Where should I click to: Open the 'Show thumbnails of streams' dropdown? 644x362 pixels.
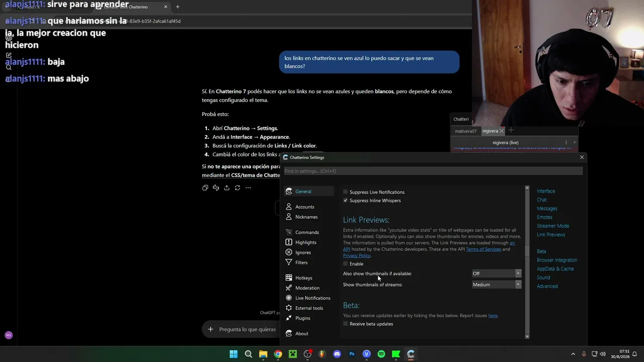tap(496, 285)
